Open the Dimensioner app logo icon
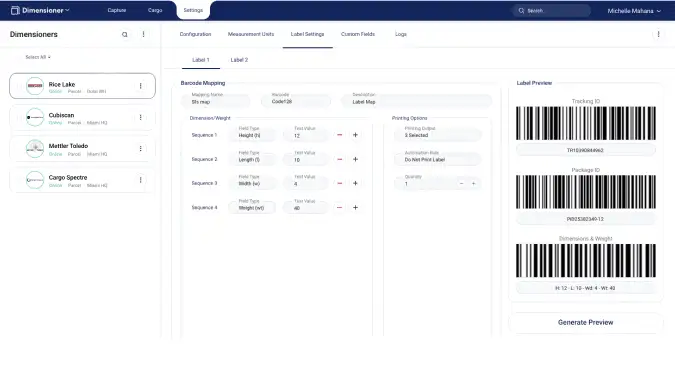 click(15, 10)
